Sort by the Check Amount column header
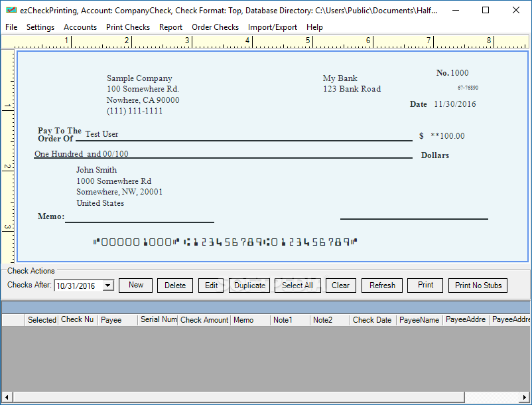Image resolution: width=532 pixels, height=405 pixels. click(x=204, y=320)
